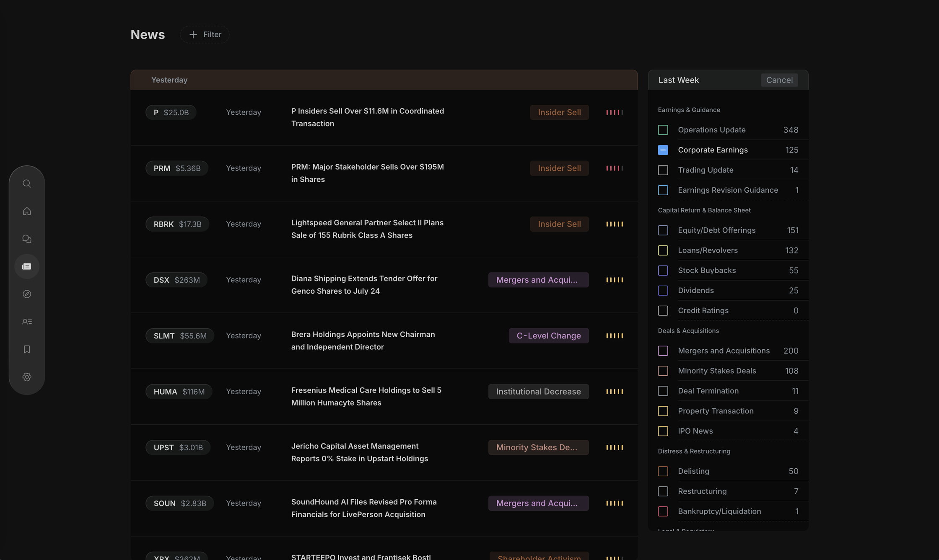
Task: Click Mergers and Acqui tag on SOUN row
Action: (538, 503)
